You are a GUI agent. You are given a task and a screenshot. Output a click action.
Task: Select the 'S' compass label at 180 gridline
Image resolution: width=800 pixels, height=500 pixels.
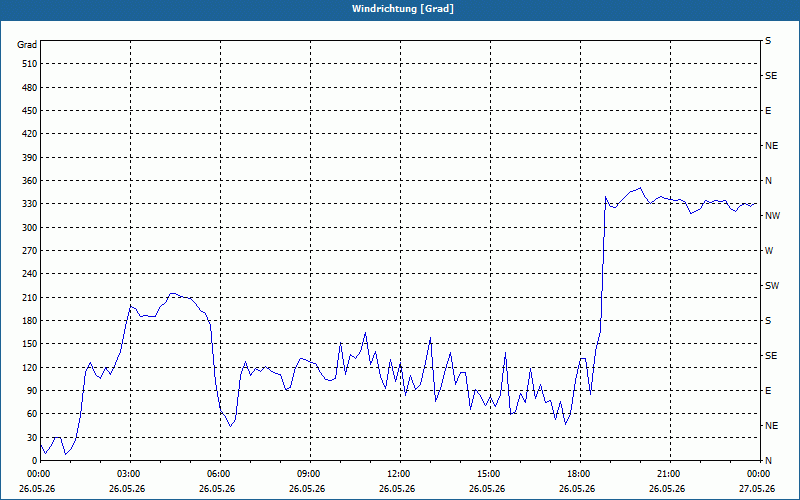click(768, 321)
